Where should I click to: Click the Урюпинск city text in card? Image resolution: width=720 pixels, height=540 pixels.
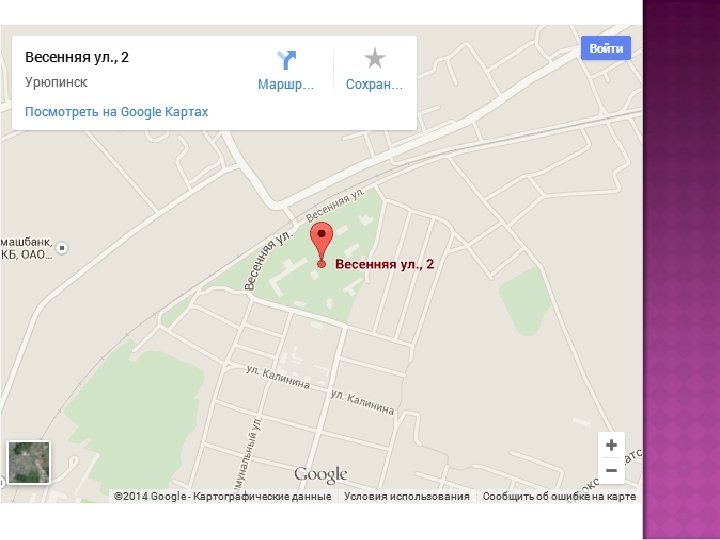pos(56,82)
